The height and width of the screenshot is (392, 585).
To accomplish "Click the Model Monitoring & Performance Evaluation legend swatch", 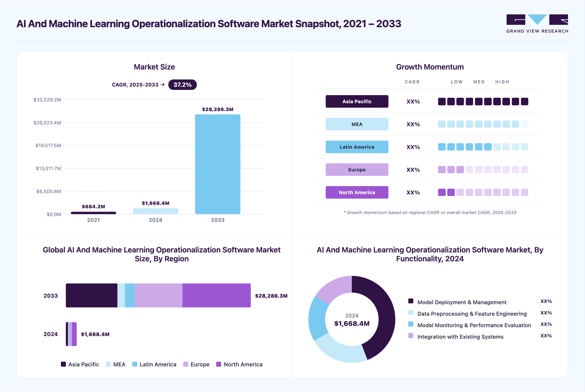I will click(x=411, y=324).
